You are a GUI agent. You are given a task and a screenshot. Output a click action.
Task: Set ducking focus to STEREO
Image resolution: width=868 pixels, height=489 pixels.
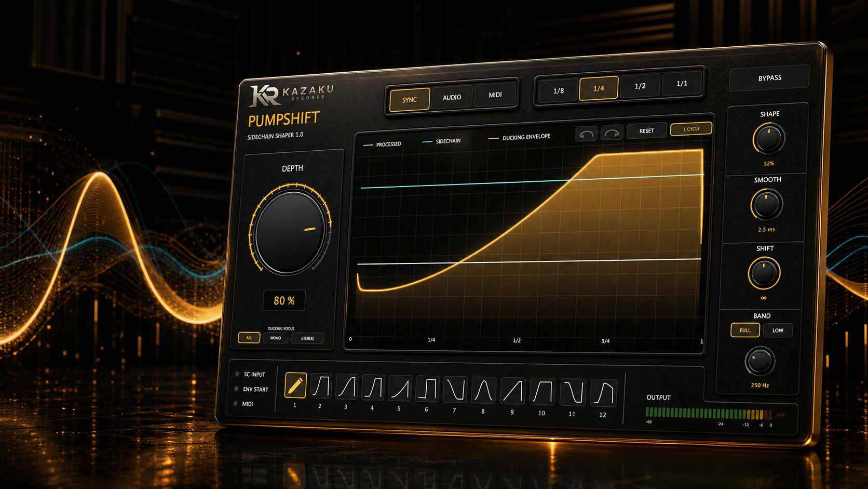(307, 338)
